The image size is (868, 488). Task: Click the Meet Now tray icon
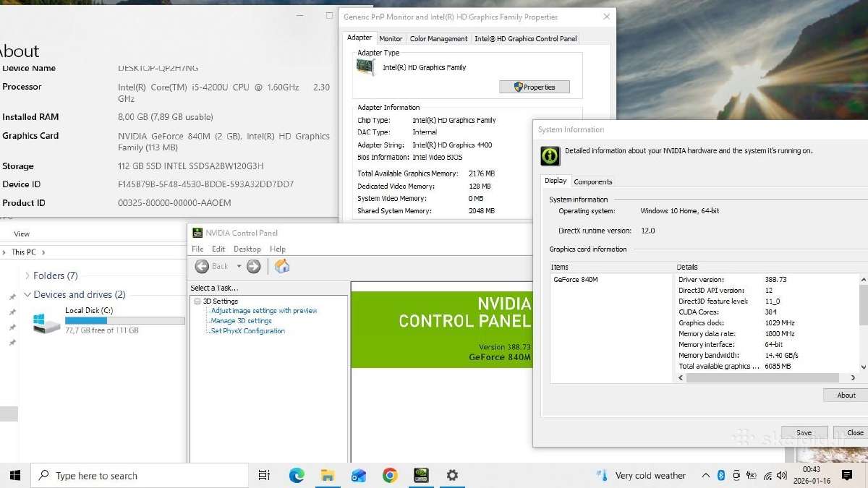(736, 475)
